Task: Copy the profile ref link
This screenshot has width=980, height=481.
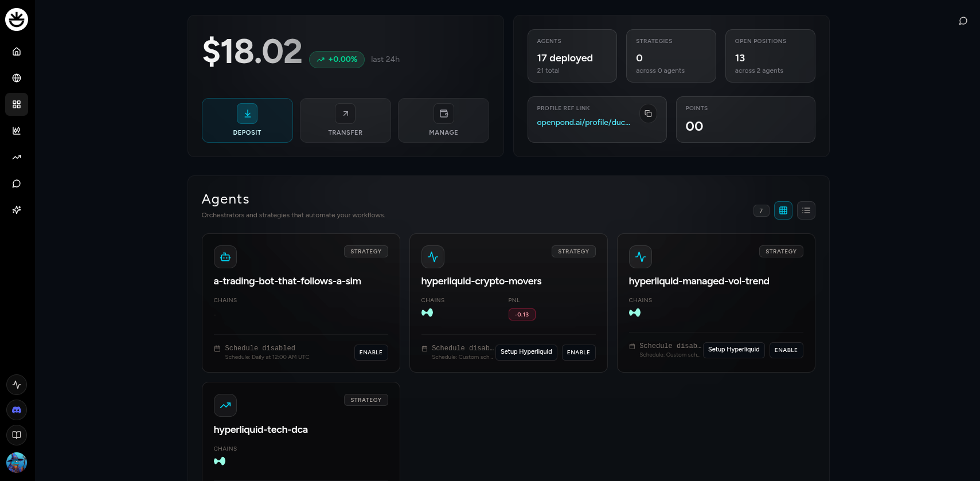Action: pyautogui.click(x=648, y=114)
